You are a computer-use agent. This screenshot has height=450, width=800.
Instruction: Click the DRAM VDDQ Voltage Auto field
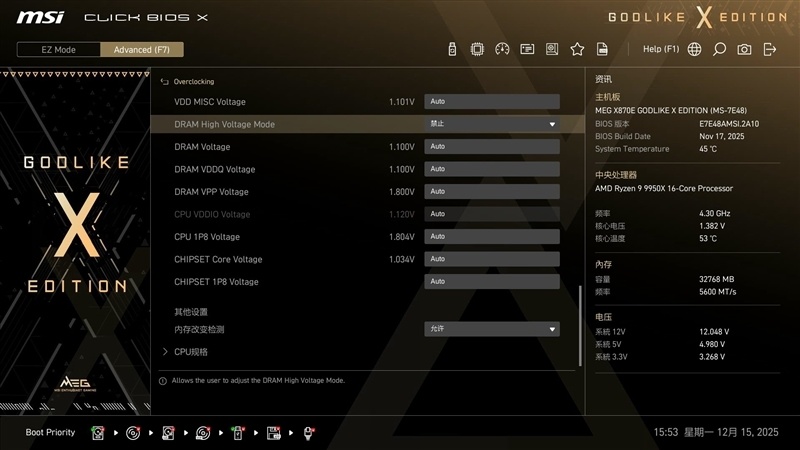tap(492, 169)
